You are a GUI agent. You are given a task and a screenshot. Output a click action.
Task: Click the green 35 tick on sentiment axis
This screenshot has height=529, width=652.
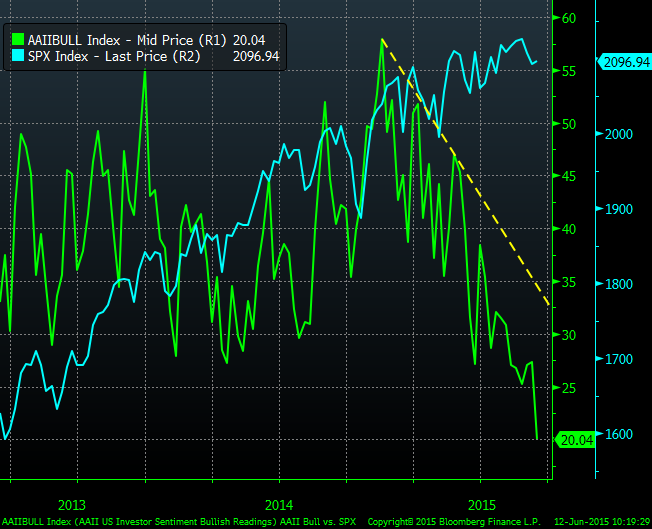(569, 282)
